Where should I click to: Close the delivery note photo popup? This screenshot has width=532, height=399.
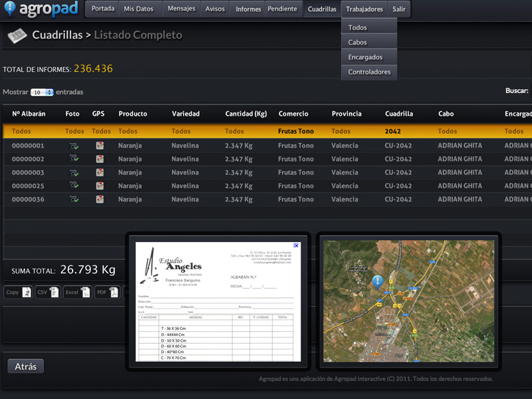point(296,245)
